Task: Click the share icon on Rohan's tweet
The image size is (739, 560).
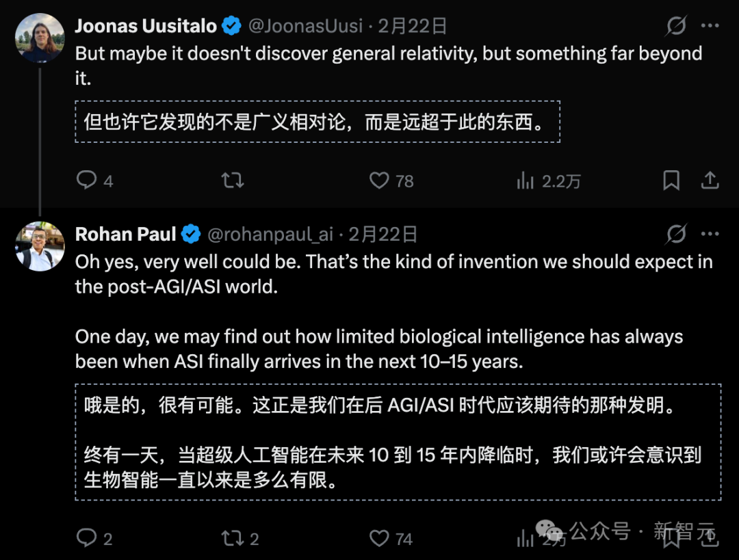Action: point(710,538)
